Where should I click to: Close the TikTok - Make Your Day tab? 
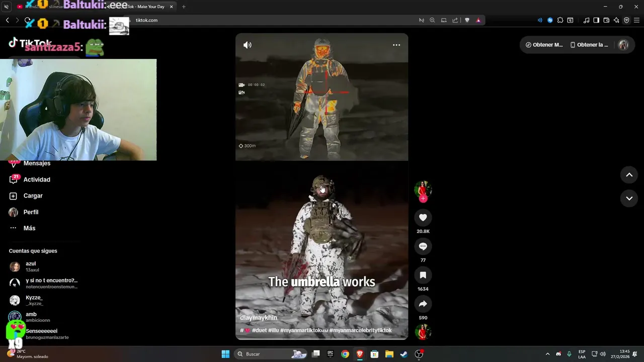tap(171, 7)
